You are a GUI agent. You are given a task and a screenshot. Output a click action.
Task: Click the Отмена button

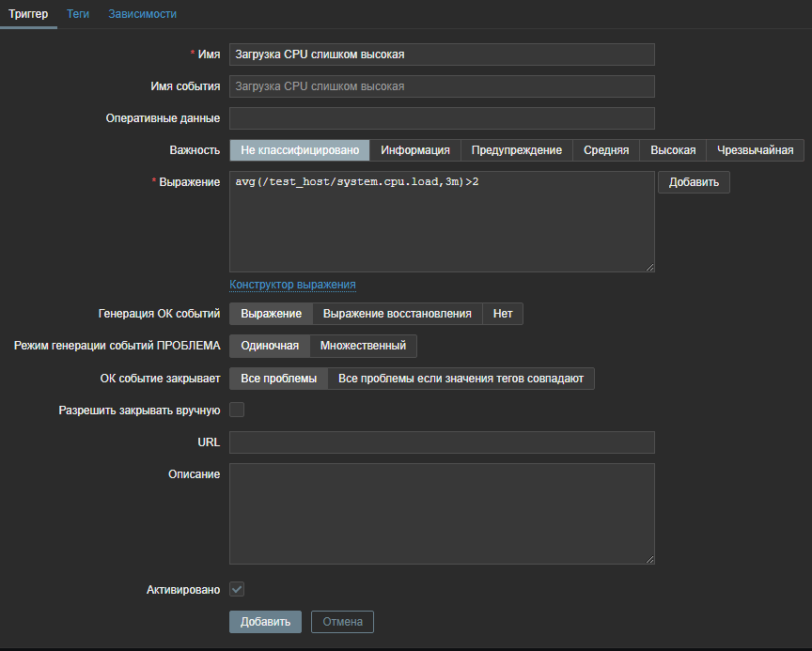tap(342, 622)
